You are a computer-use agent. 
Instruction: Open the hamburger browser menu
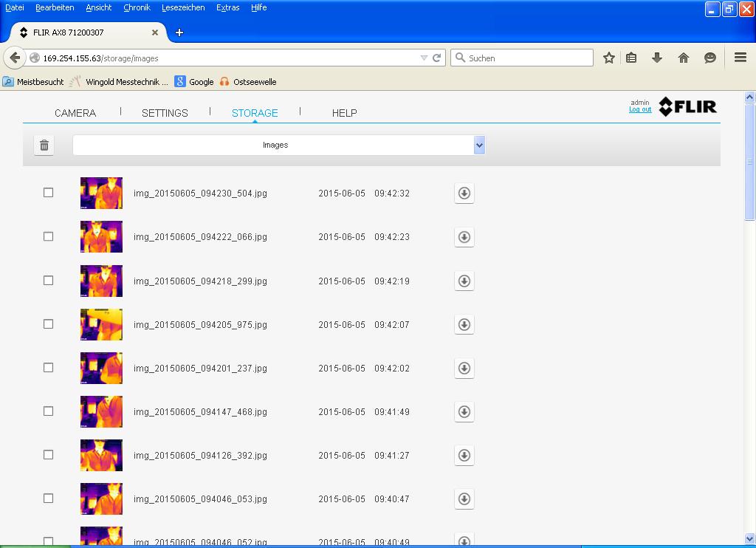(x=740, y=58)
